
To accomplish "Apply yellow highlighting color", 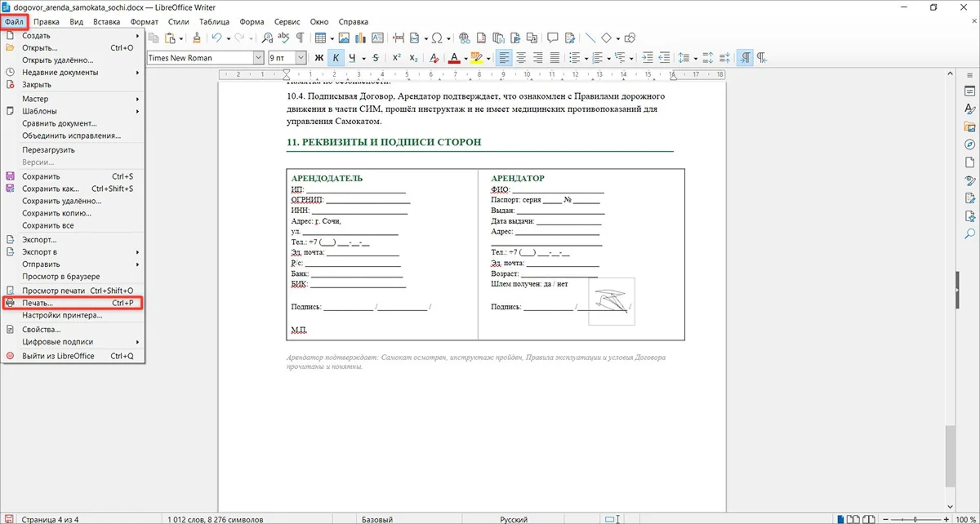I will [478, 58].
